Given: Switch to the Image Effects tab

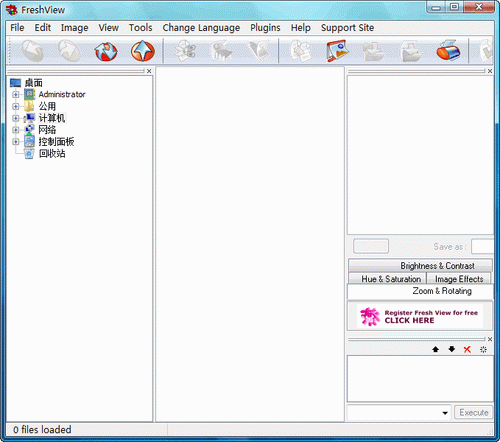Looking at the screenshot, I should point(459,279).
